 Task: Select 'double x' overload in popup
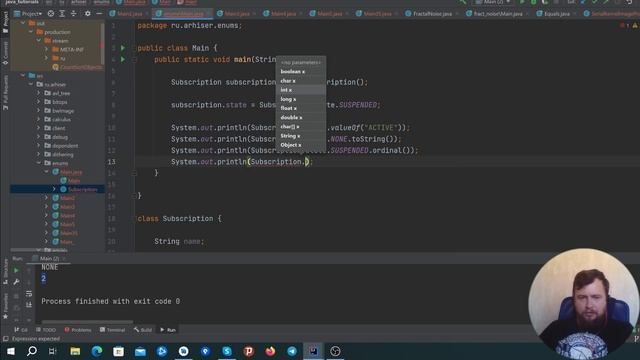pos(301,118)
